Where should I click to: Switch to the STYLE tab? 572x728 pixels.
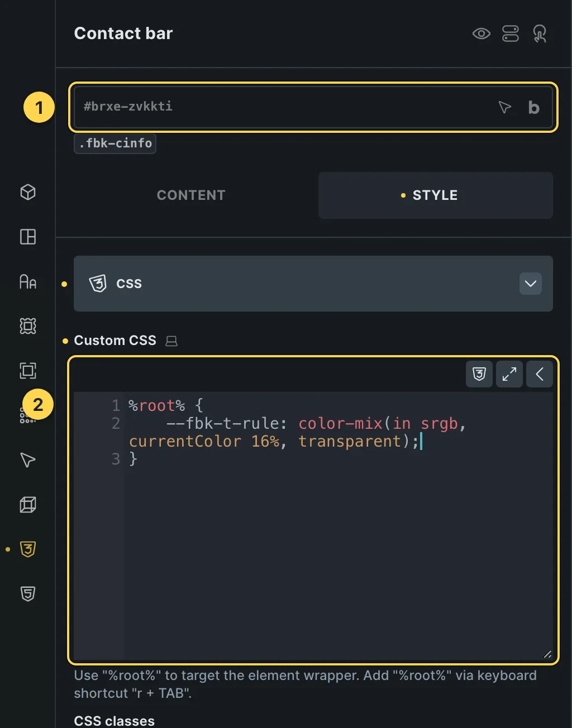(x=435, y=195)
